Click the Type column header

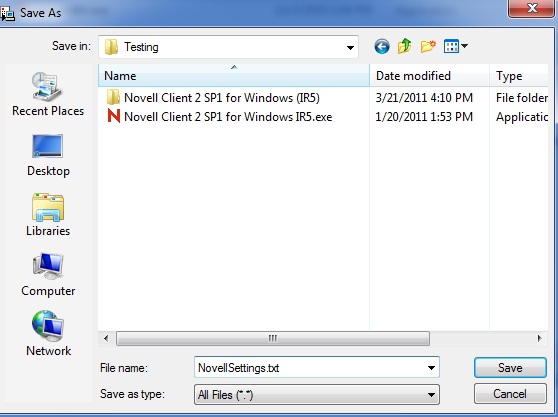tap(519, 76)
